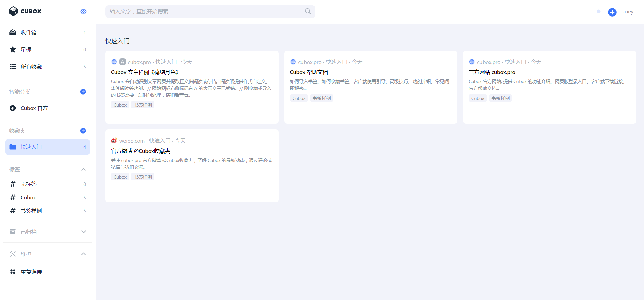The height and width of the screenshot is (300, 644).
Task: Click the 书签样例 chip on 官方网站 card
Action: (500, 98)
